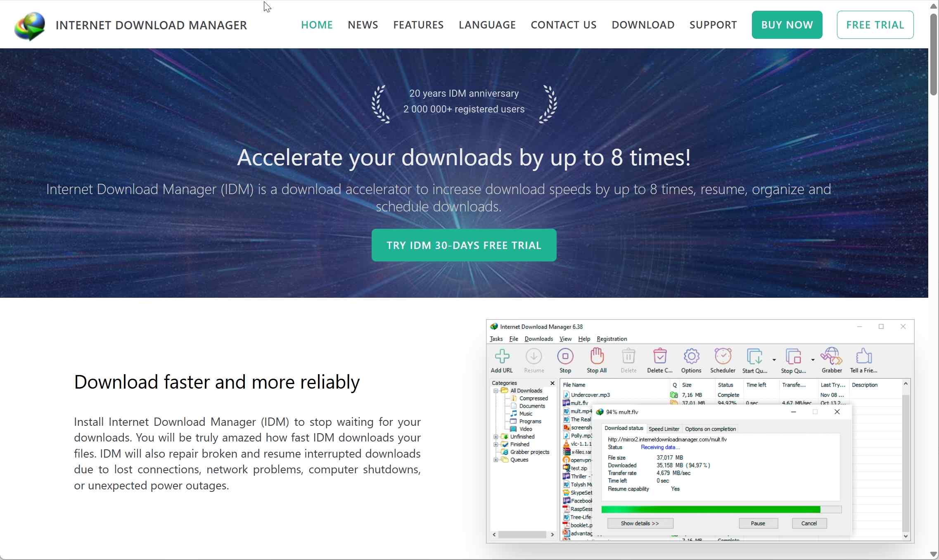
Task: Click TRY IDM 30-DAYS FREE TRIAL button
Action: [464, 245]
